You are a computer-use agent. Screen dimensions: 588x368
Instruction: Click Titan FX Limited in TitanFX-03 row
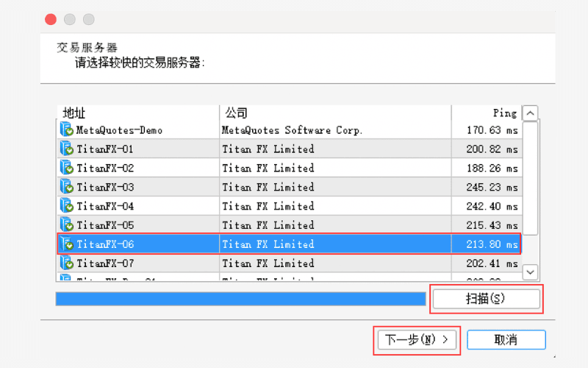(268, 188)
